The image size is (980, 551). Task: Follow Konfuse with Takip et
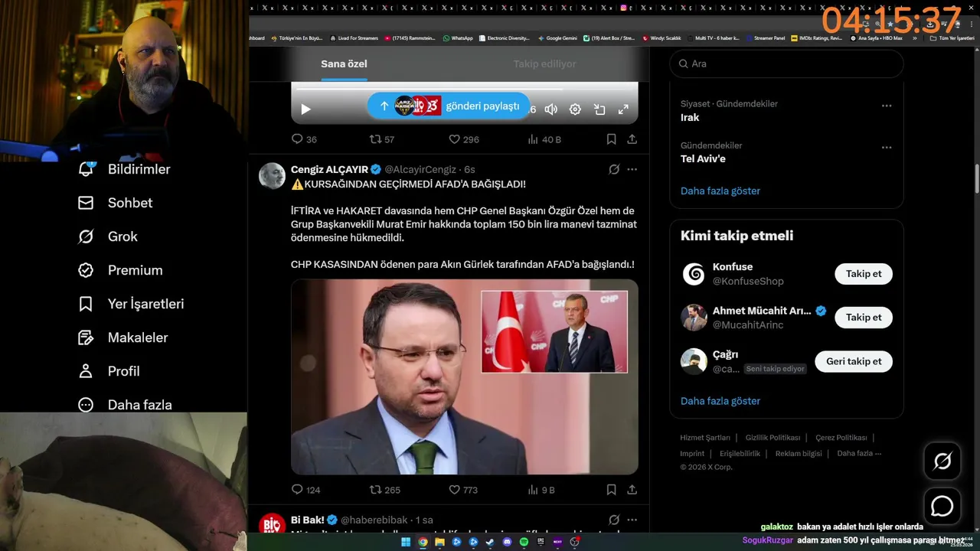864,274
